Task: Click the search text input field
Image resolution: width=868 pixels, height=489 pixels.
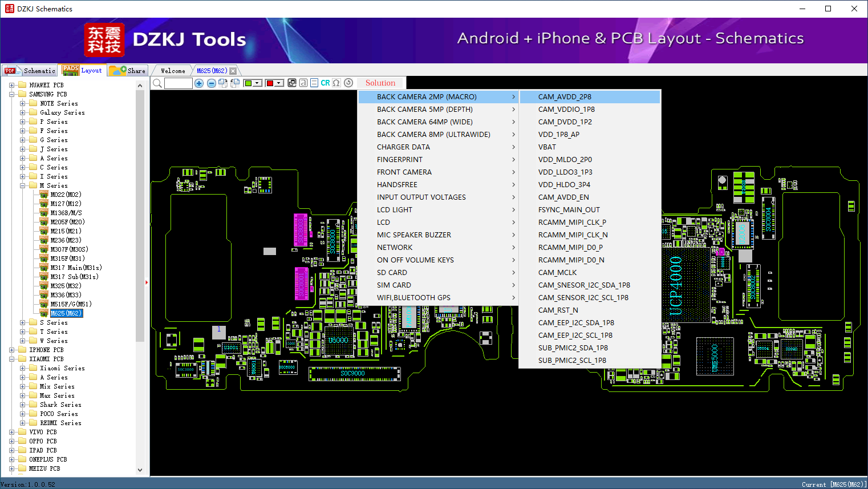Action: tap(179, 83)
